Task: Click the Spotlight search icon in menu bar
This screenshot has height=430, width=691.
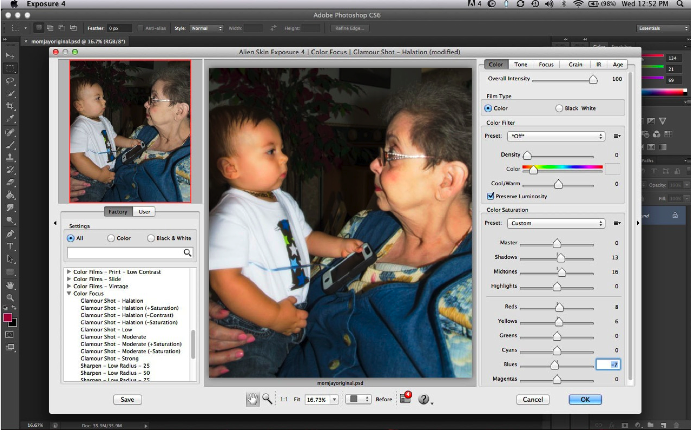Action: pos(680,4)
